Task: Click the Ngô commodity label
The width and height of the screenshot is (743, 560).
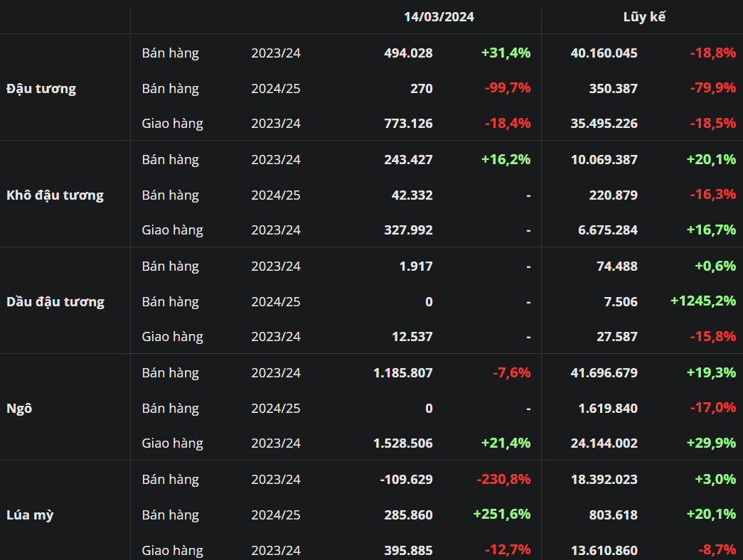Action: coord(19,409)
